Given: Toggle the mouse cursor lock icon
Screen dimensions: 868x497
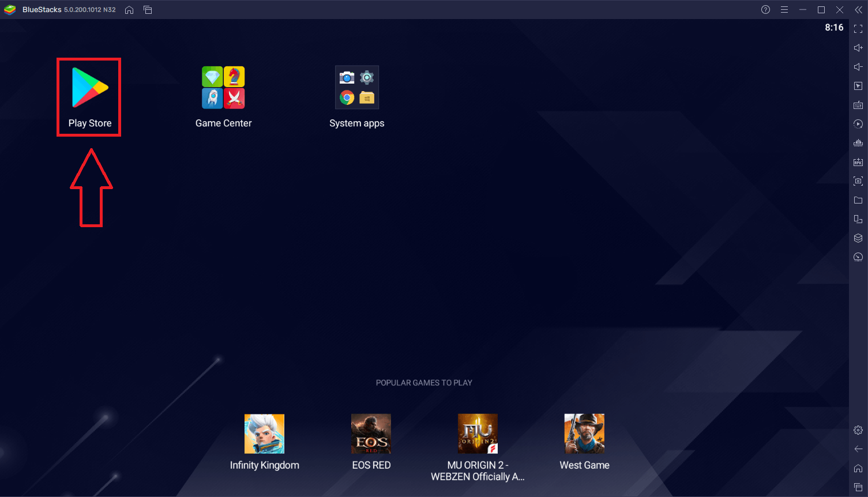Looking at the screenshot, I should coord(858,86).
